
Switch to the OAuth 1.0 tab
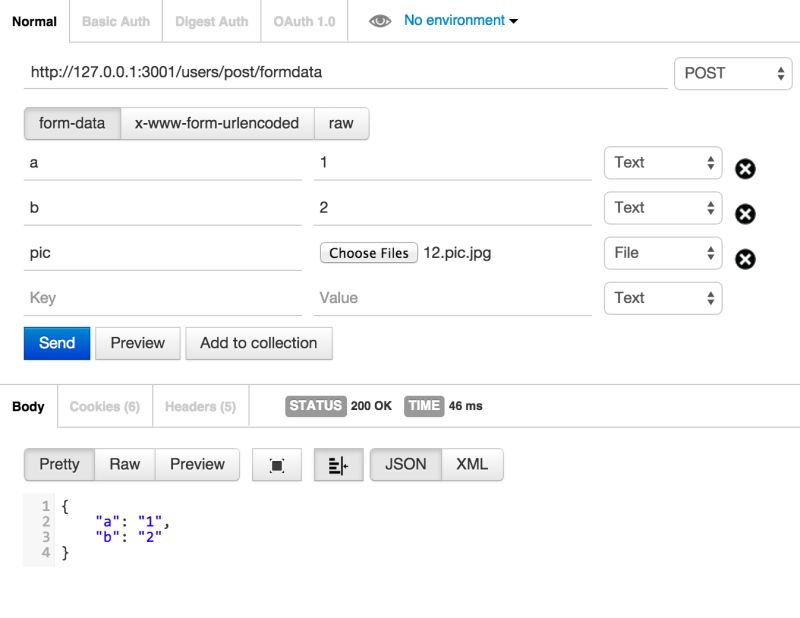click(x=304, y=21)
